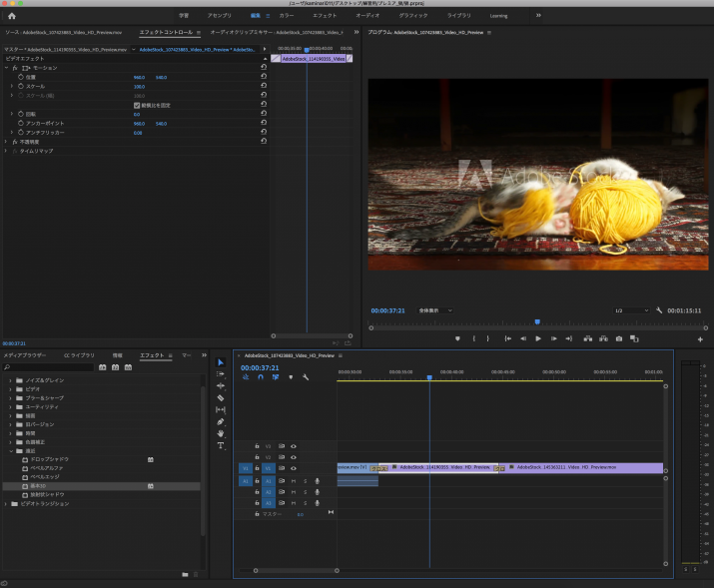The image size is (714, 588).
Task: Select the Pen tool
Action: coord(221,421)
